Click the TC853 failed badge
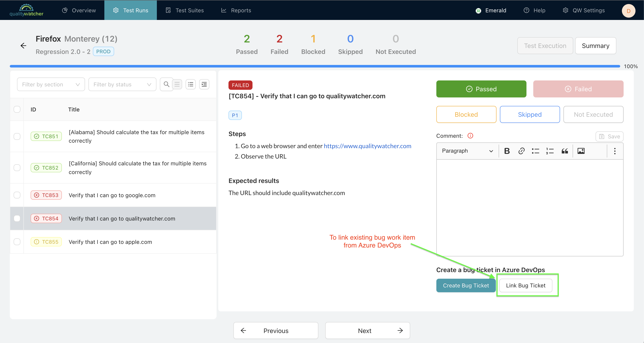 pyautogui.click(x=46, y=195)
